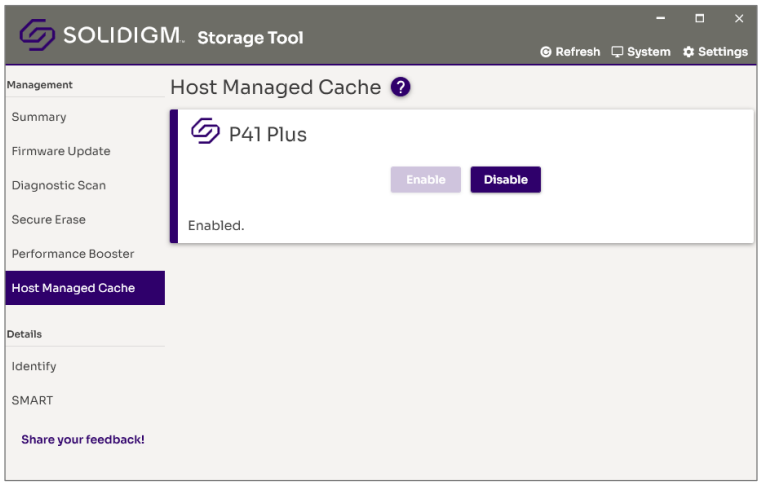Click the Host Managed Cache help icon
The height and width of the screenshot is (485, 763).
coord(401,87)
